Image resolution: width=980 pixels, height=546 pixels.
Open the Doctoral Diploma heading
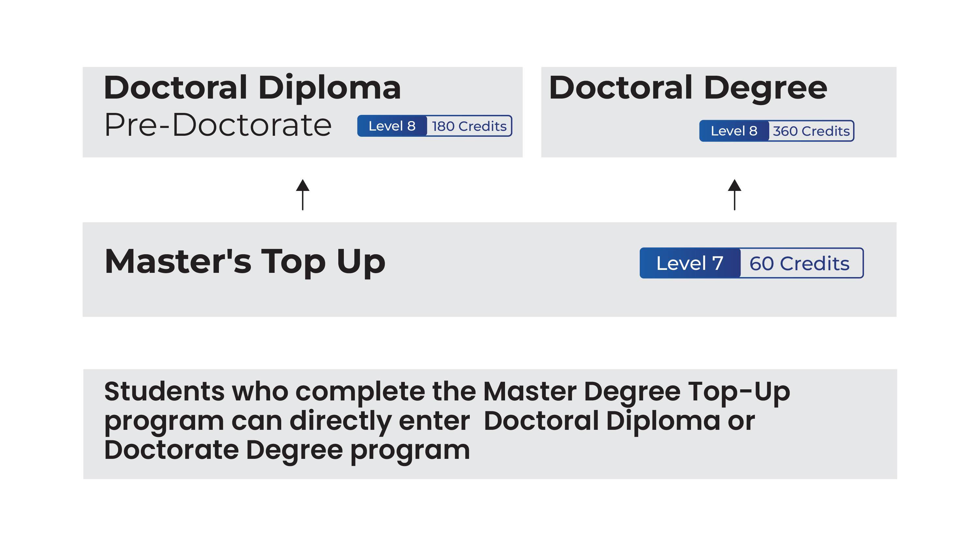(x=252, y=88)
